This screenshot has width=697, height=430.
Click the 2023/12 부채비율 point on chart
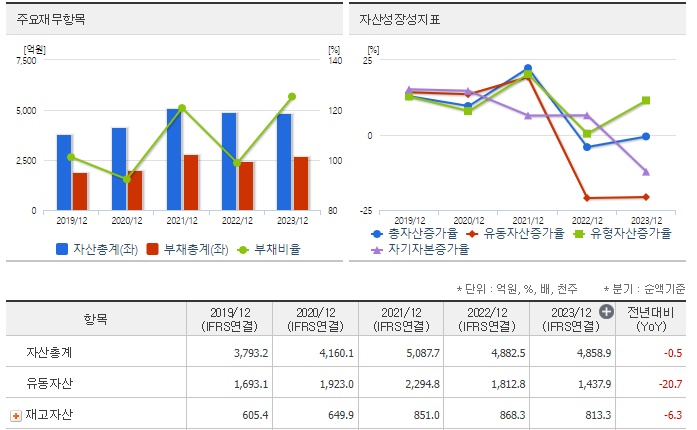pyautogui.click(x=292, y=96)
